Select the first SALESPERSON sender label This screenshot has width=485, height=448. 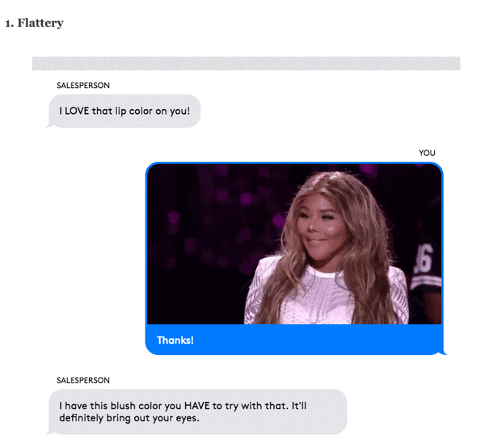(x=83, y=86)
